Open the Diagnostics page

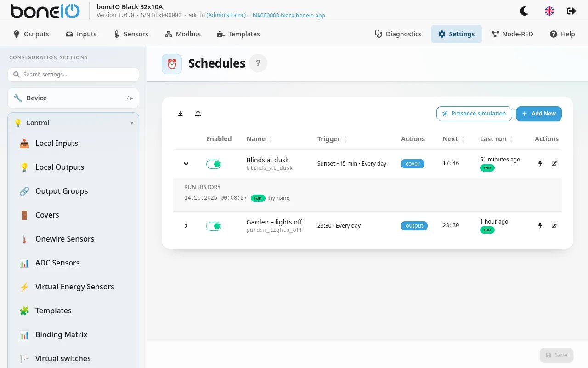tap(398, 34)
